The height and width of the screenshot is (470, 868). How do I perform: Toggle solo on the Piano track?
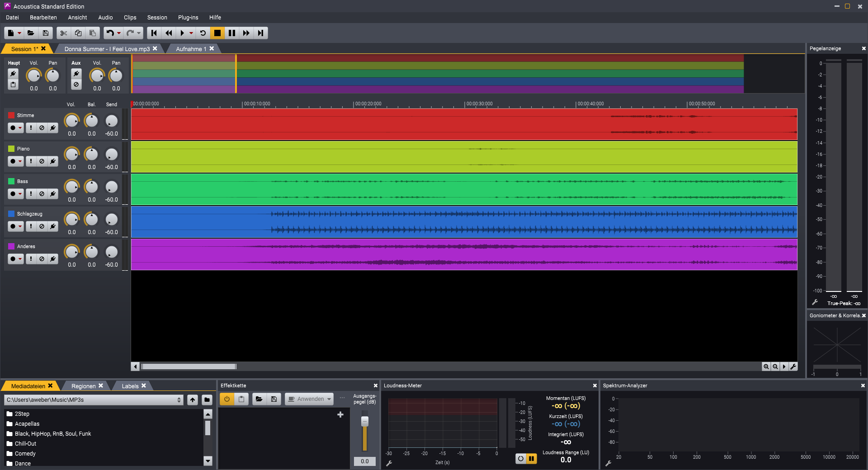coord(31,161)
